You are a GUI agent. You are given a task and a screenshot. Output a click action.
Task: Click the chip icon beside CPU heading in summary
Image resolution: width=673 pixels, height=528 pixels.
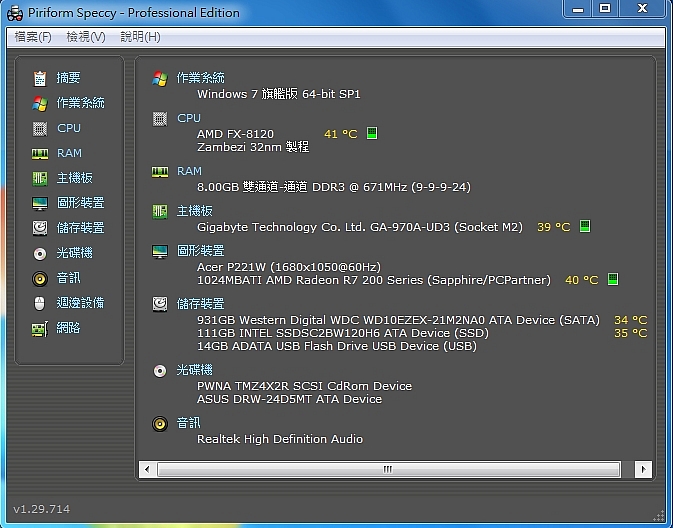click(160, 118)
